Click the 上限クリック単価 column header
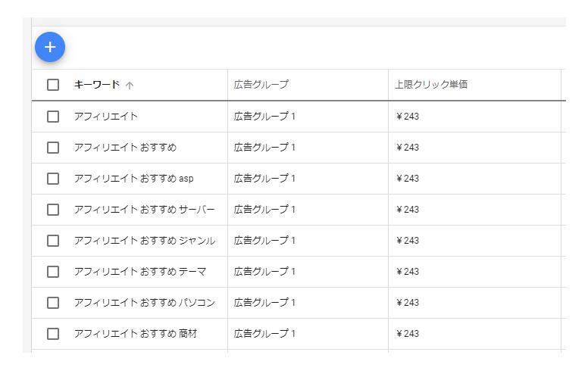The height and width of the screenshot is (380, 588). [431, 85]
